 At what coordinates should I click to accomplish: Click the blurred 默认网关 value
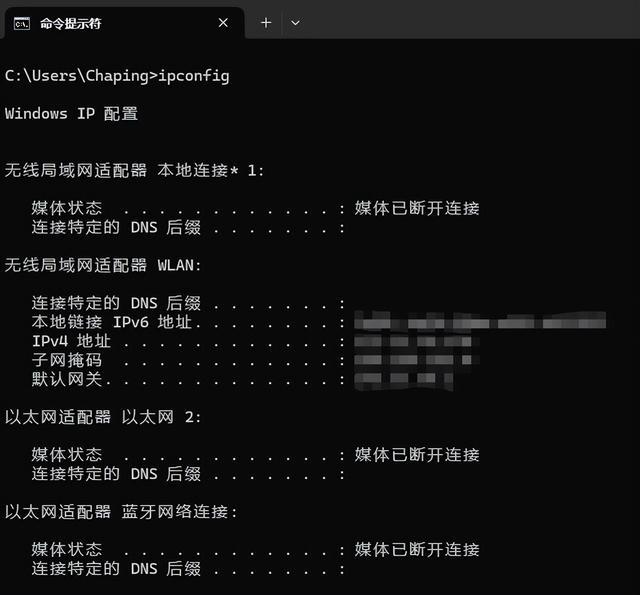pyautogui.click(x=404, y=379)
